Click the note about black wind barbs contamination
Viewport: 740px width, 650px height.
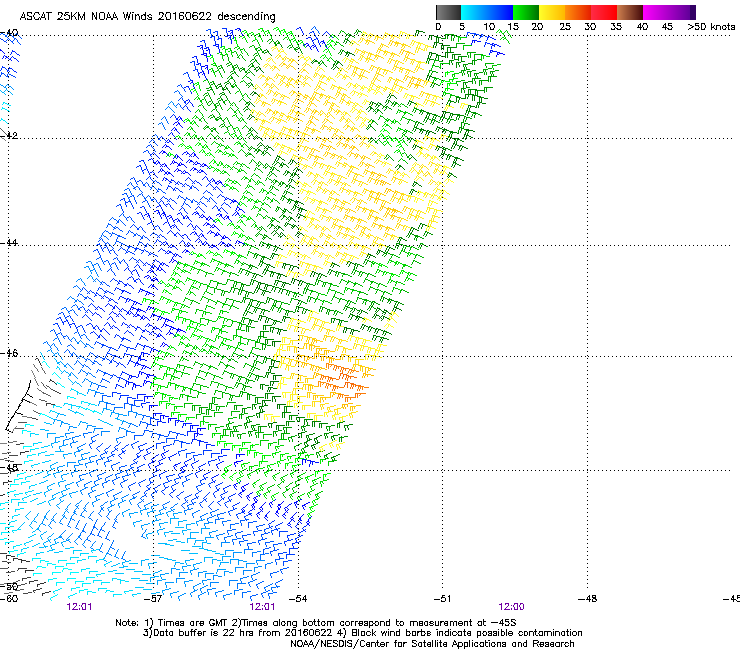(x=467, y=633)
